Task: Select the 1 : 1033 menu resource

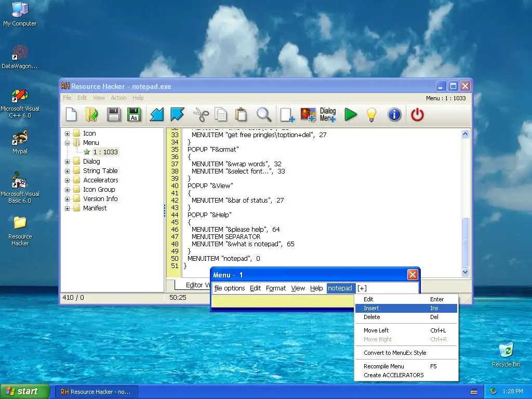Action: coord(105,152)
